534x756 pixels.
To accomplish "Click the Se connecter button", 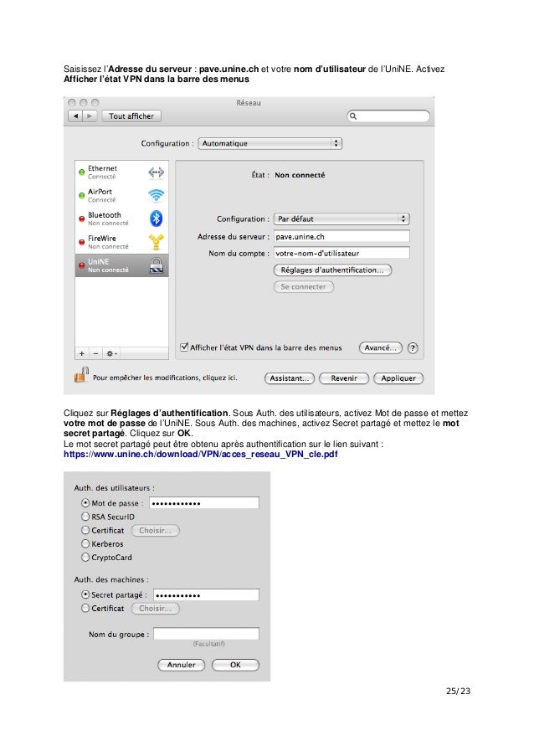I will (x=304, y=287).
